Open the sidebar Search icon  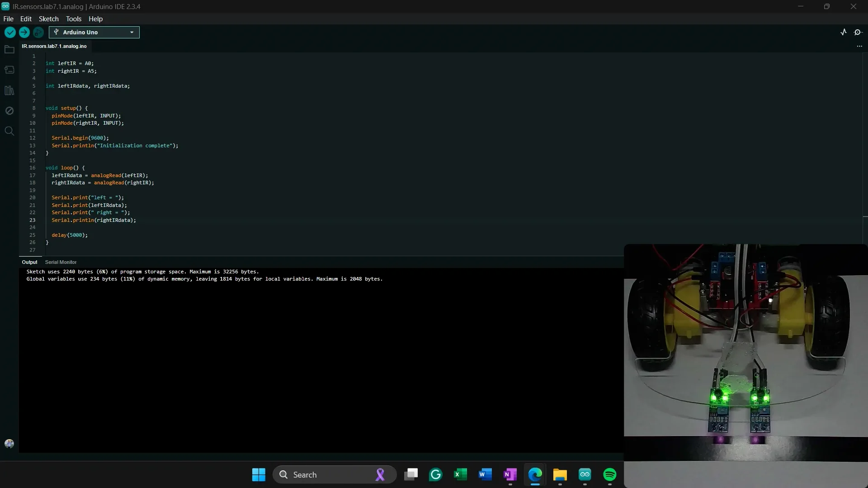click(x=9, y=131)
